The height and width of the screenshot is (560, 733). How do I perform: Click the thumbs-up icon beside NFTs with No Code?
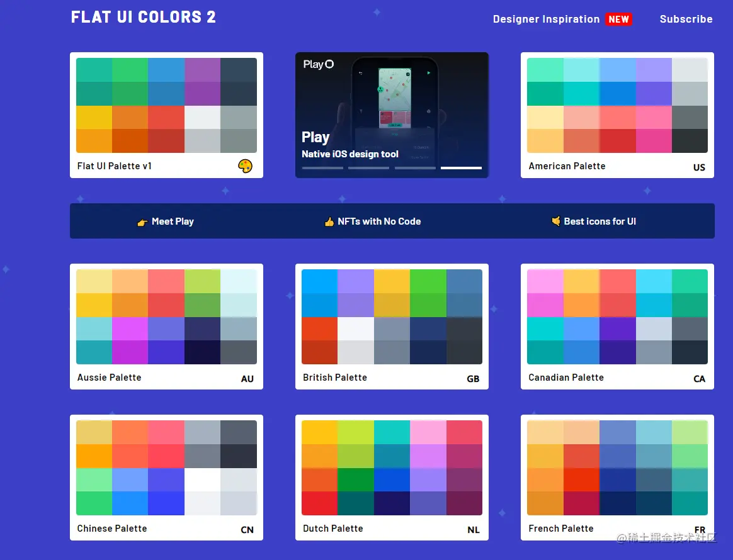pos(329,221)
